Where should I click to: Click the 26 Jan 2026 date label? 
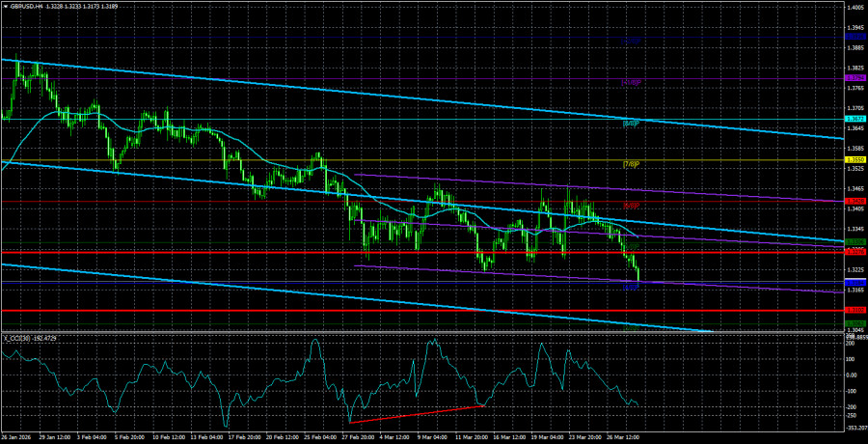(x=19, y=437)
